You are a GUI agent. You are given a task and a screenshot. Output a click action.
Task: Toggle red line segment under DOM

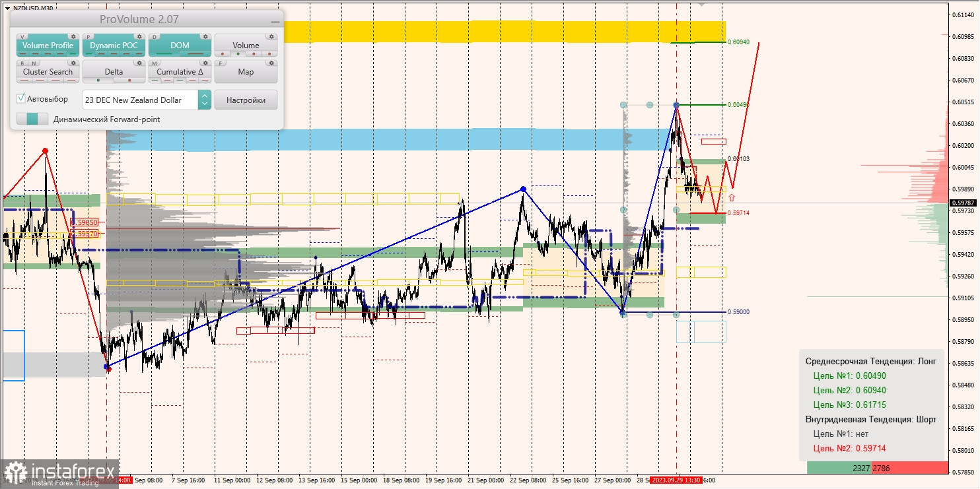pyautogui.click(x=195, y=54)
